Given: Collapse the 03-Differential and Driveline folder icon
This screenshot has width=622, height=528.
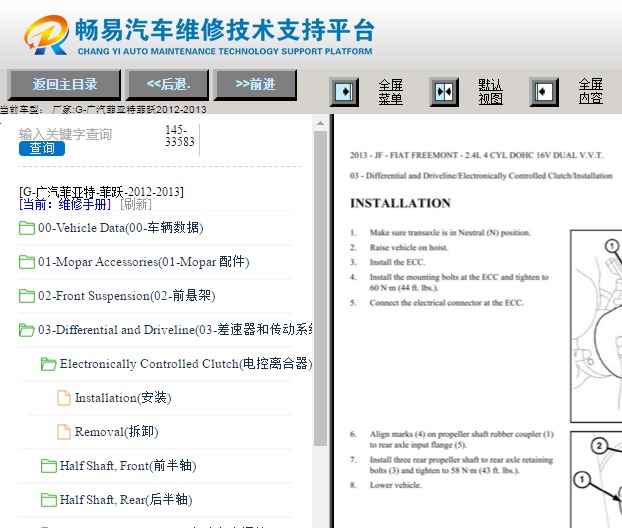Looking at the screenshot, I should tap(27, 330).
